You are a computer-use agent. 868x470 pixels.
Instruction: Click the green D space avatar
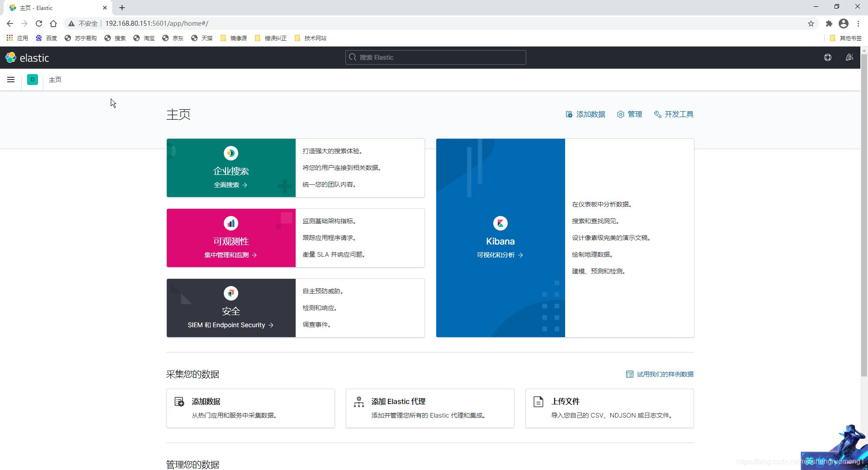(33, 80)
